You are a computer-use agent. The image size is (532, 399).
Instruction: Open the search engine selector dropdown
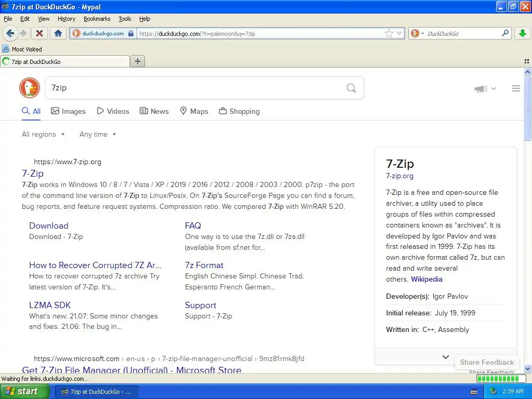point(417,33)
